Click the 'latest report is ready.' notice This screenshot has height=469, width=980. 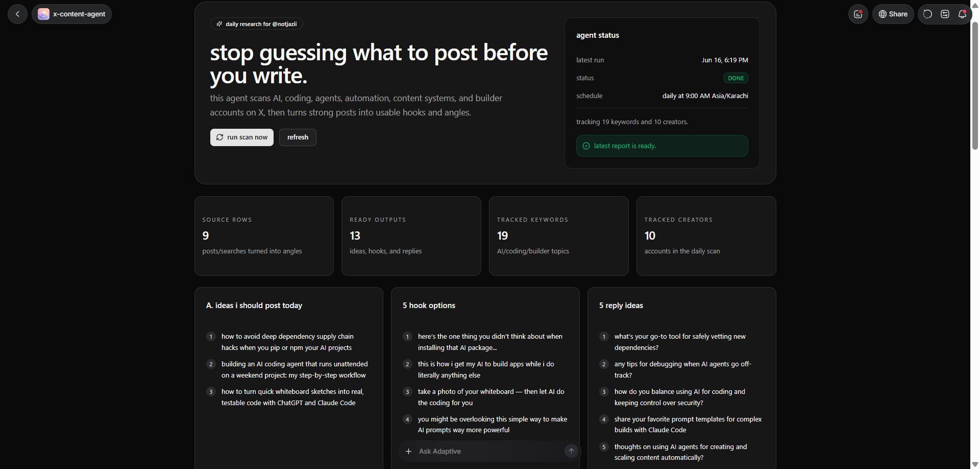pos(662,146)
